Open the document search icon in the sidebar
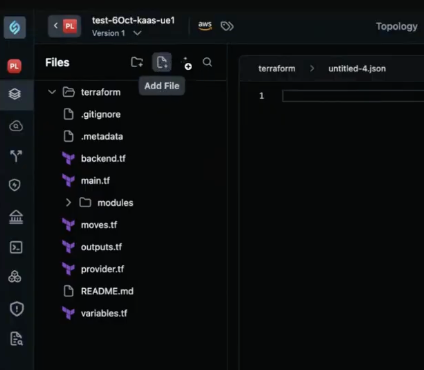The image size is (424, 370). (x=16, y=339)
